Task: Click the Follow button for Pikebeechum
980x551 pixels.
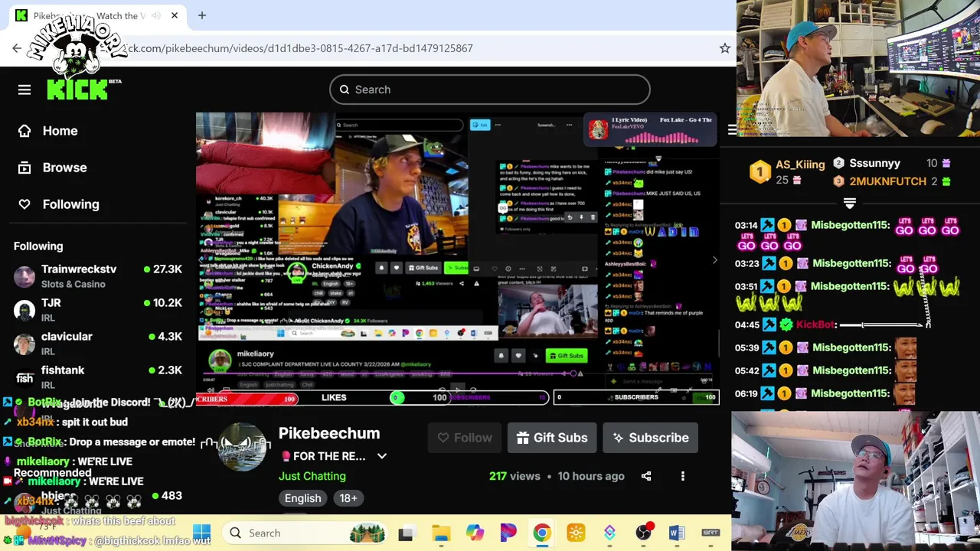Action: (x=464, y=438)
